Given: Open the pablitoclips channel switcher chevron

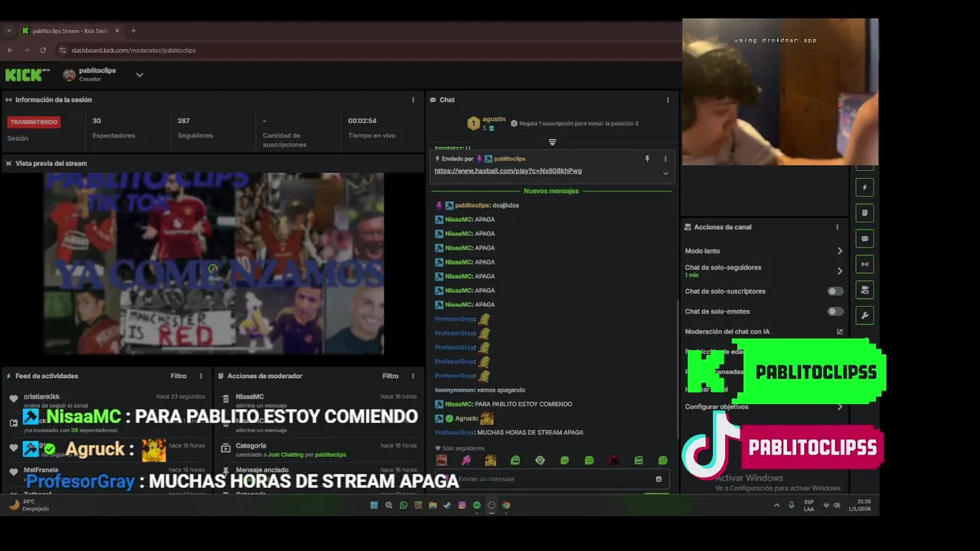Looking at the screenshot, I should [139, 75].
